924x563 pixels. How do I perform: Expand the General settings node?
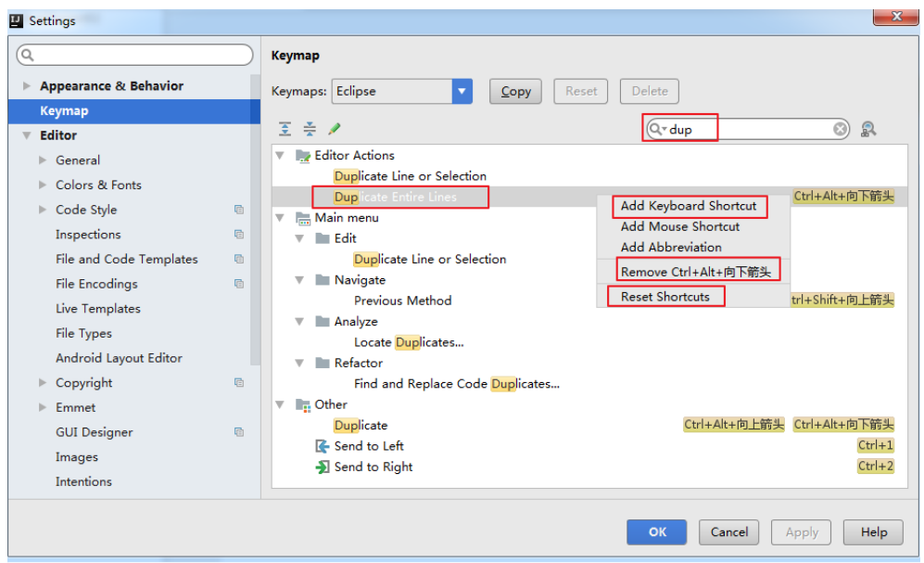(x=43, y=160)
